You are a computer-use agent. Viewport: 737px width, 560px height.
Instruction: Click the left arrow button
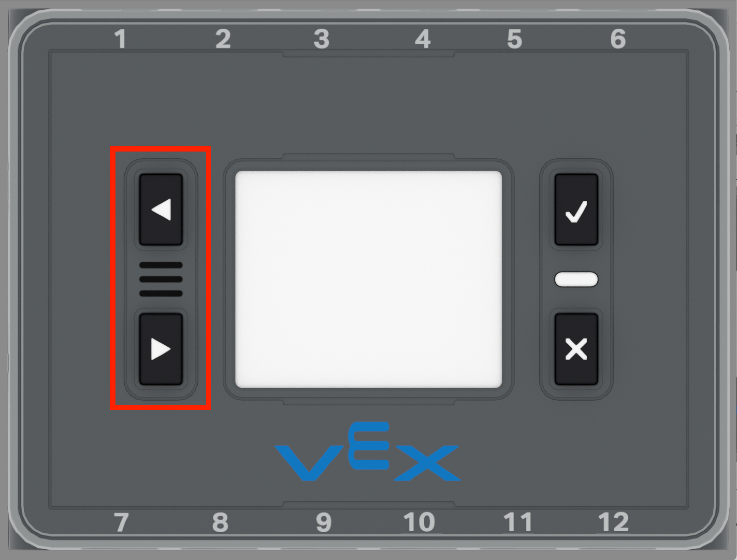(161, 209)
